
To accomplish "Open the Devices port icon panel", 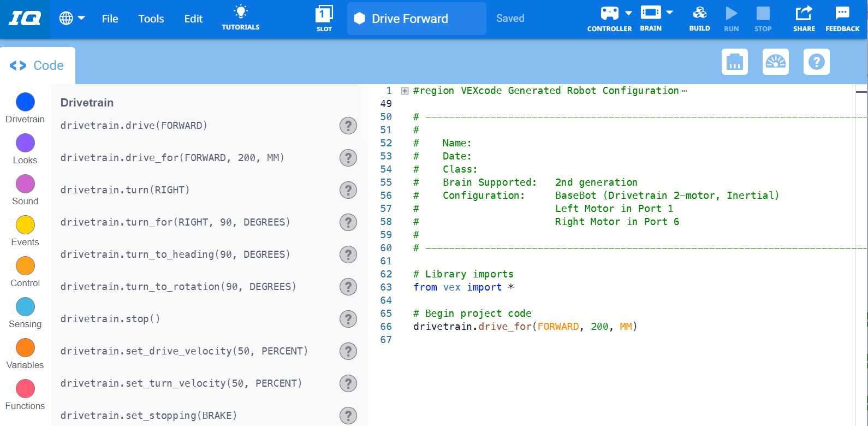I will [735, 62].
